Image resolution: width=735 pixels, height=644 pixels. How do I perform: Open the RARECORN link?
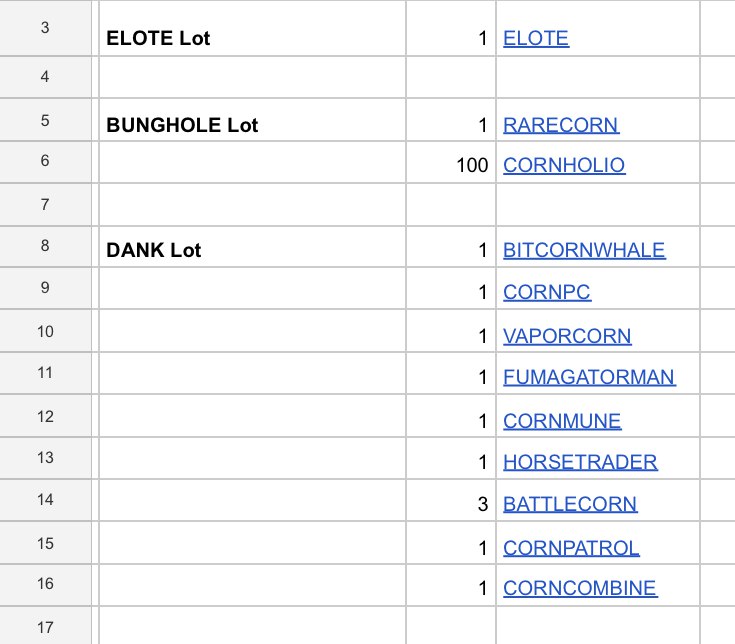click(561, 125)
